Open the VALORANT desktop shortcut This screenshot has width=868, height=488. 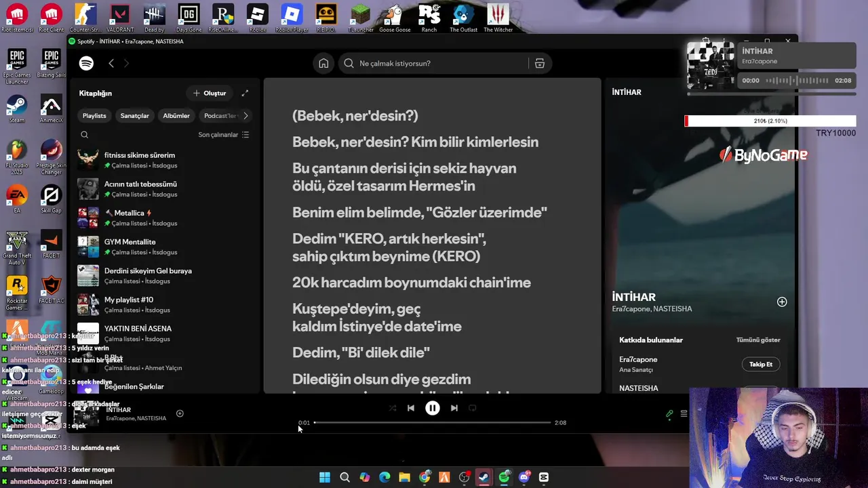click(120, 18)
